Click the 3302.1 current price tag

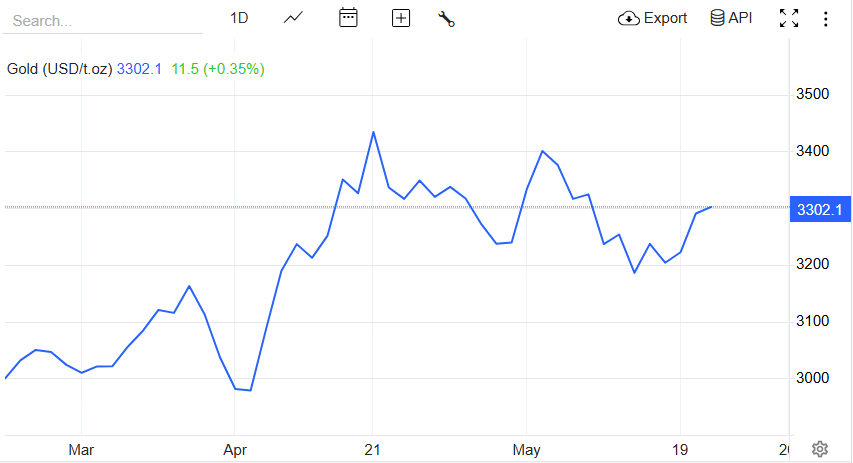pos(819,209)
